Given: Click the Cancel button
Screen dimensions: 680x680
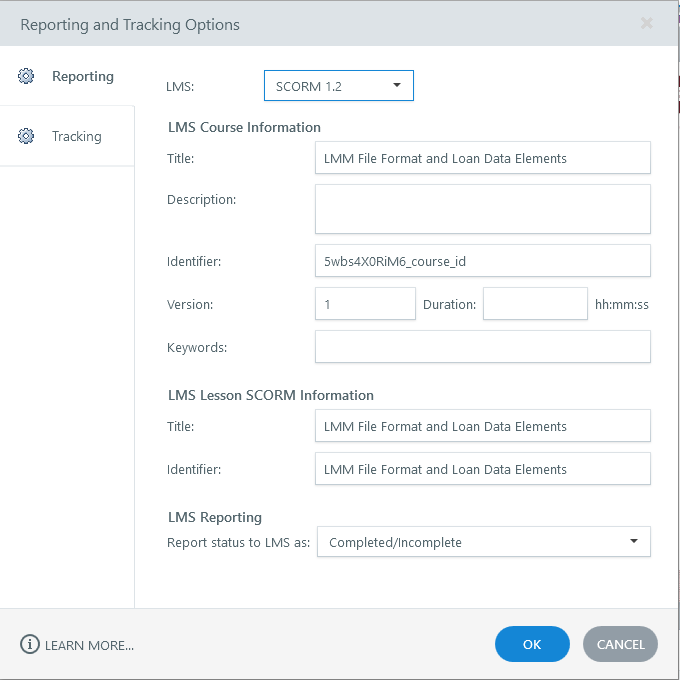Looking at the screenshot, I should pyautogui.click(x=620, y=645).
